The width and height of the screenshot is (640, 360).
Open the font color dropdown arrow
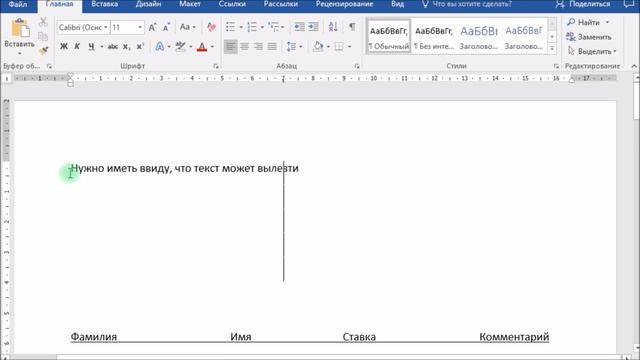click(212, 47)
